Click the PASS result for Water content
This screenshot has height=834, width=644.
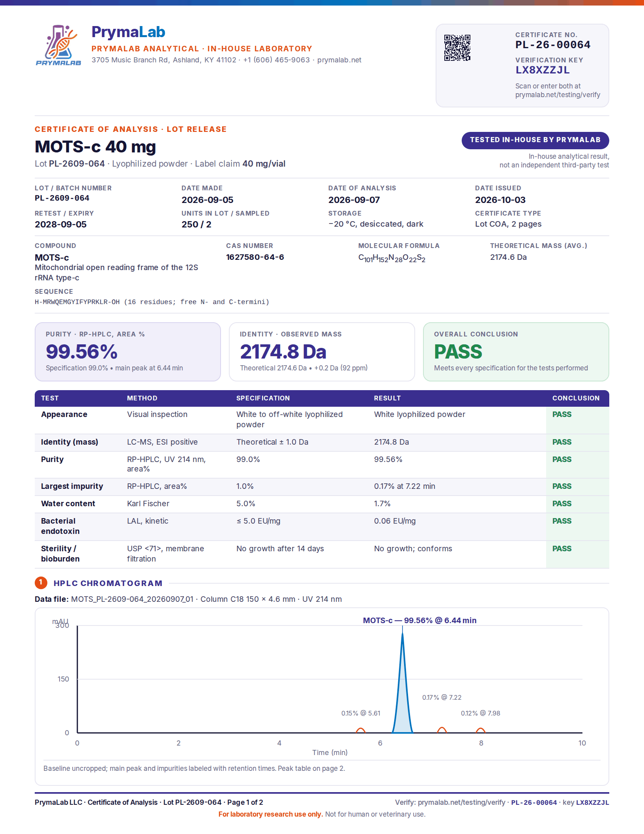tap(562, 504)
